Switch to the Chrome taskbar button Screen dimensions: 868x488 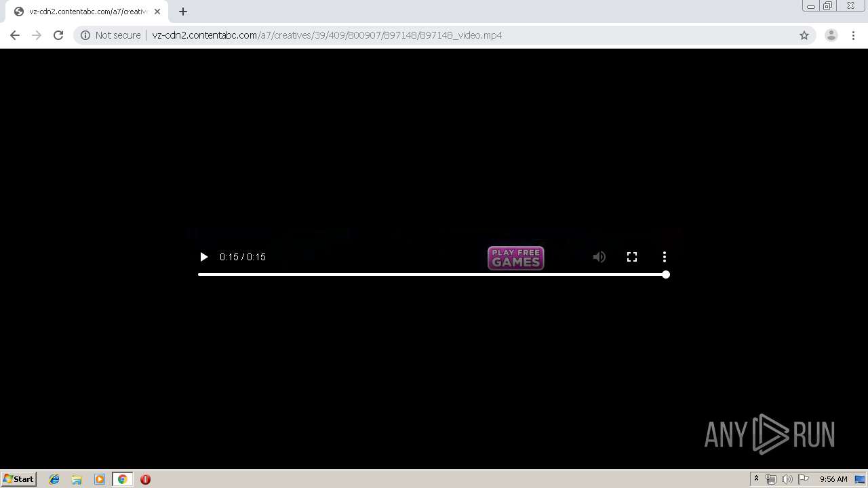click(122, 479)
